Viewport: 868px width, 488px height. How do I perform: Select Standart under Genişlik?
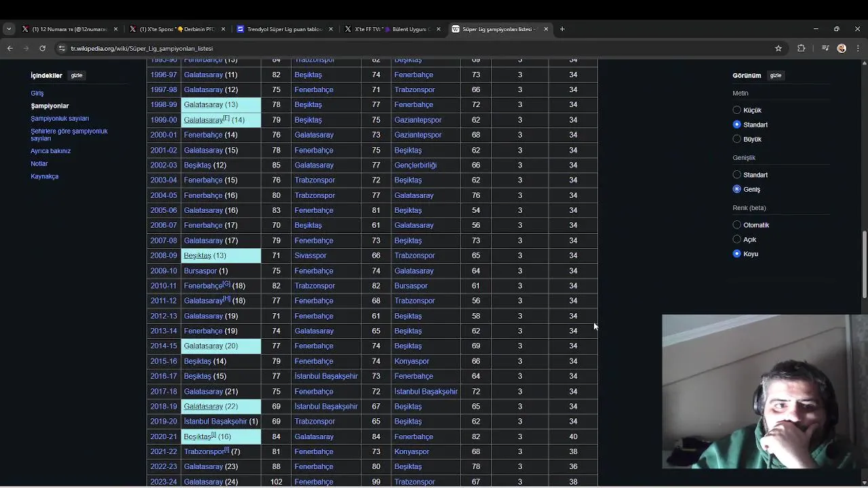[737, 175]
